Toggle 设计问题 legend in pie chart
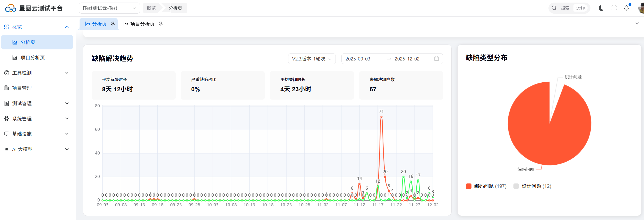The height and width of the screenshot is (220, 644). (x=532, y=186)
